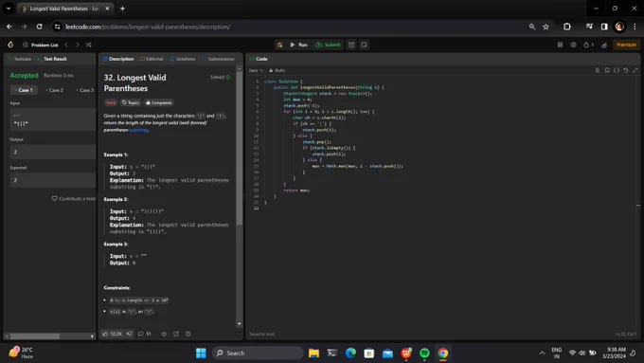
Task: Open Spotify from the taskbar
Action: [424, 354]
